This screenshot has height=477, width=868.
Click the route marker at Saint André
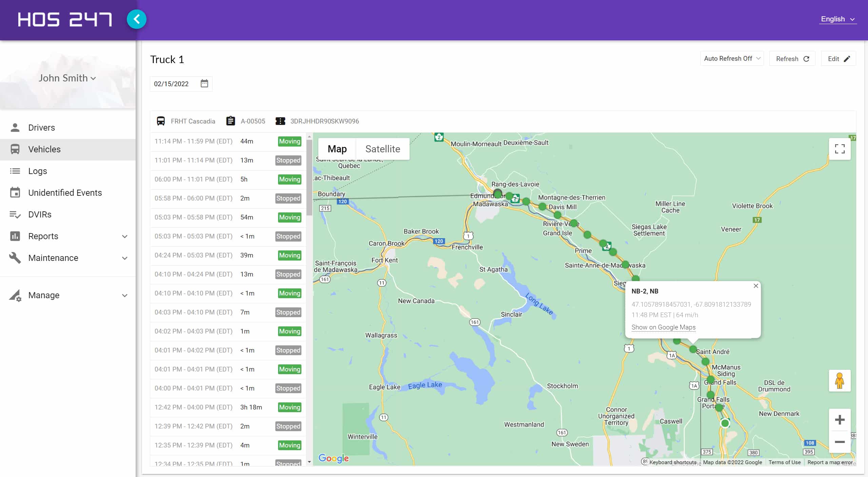(x=693, y=349)
